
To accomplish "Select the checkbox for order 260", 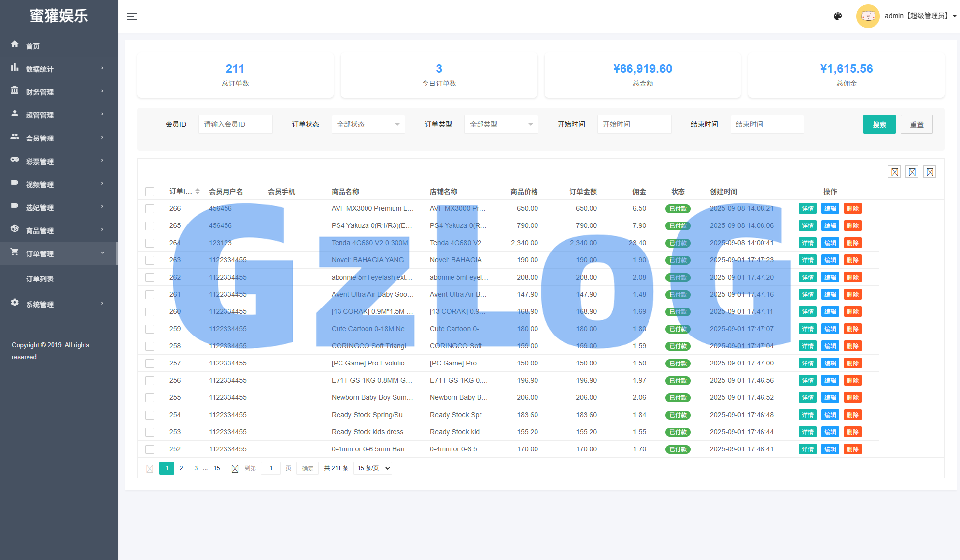I will coord(150,312).
